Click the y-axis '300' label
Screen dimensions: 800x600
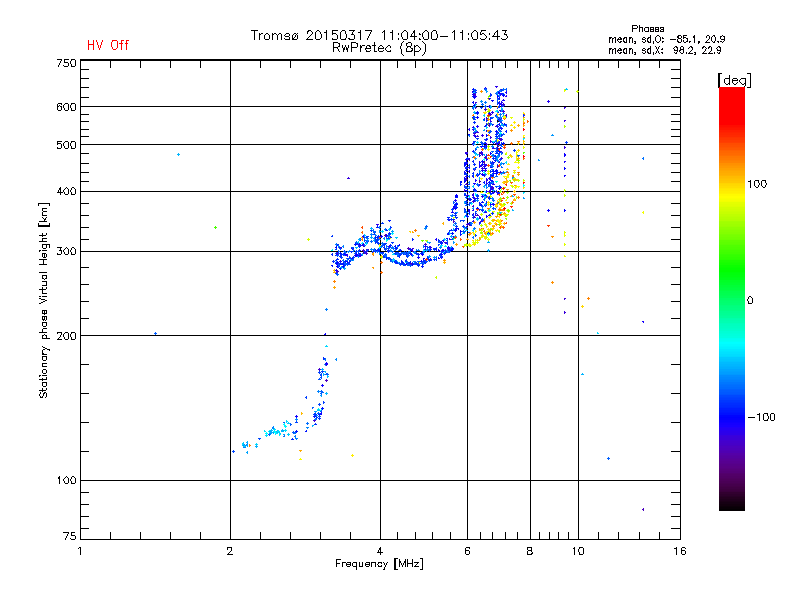(x=66, y=252)
